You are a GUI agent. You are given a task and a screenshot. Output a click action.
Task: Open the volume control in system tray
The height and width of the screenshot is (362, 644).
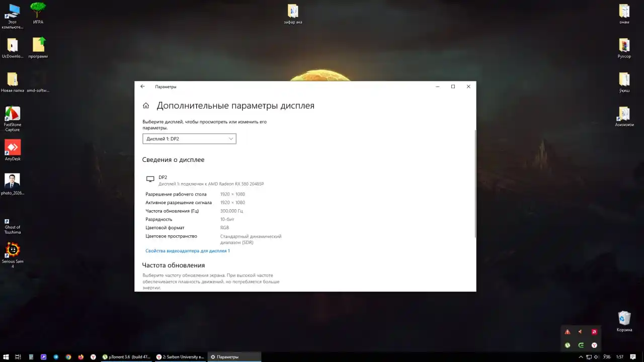coord(596,357)
